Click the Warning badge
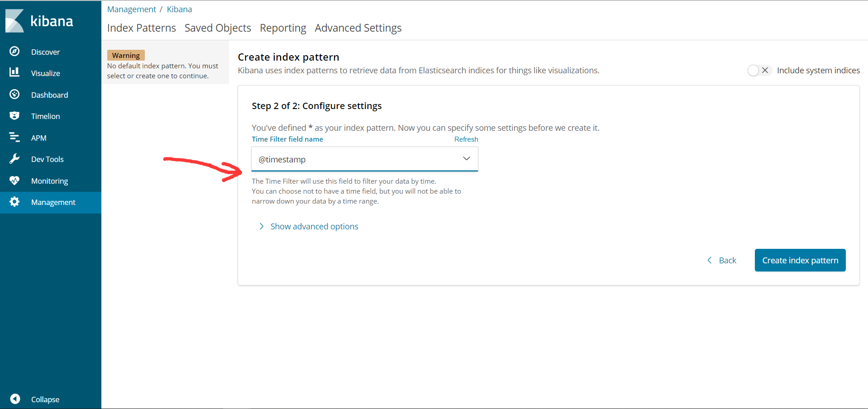The height and width of the screenshot is (409, 868). click(126, 55)
